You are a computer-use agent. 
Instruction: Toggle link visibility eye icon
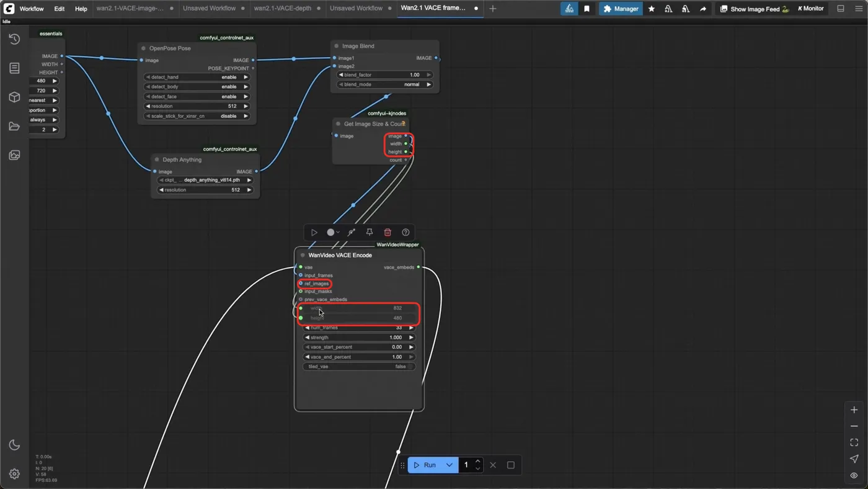(854, 475)
